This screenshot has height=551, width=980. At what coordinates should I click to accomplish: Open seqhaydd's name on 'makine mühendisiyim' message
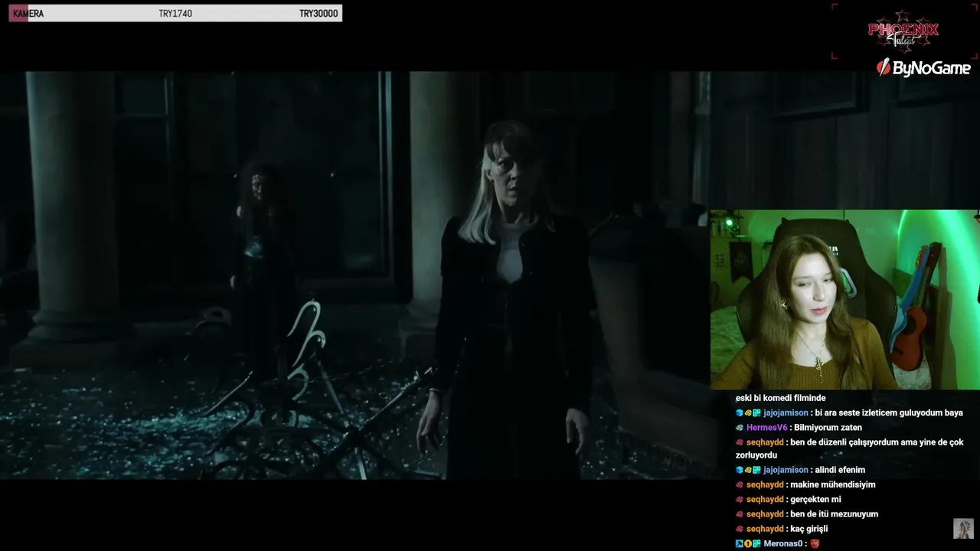(765, 484)
